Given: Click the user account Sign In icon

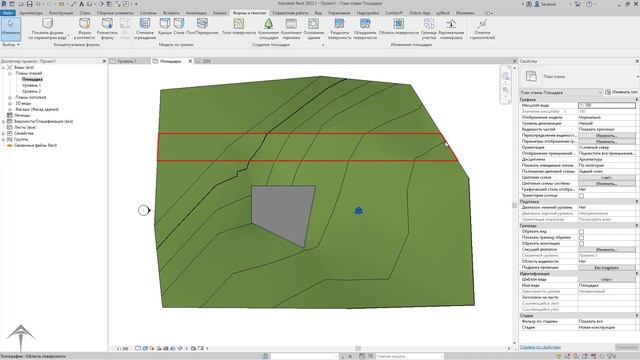Looking at the screenshot, I should click(x=537, y=4).
